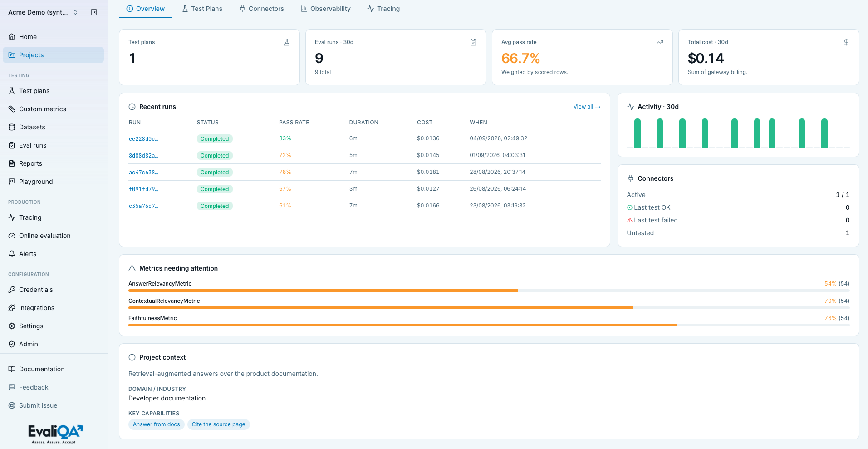Screen dimensions: 868x449
Task: Click the Projects folder icon
Action: pos(12,55)
